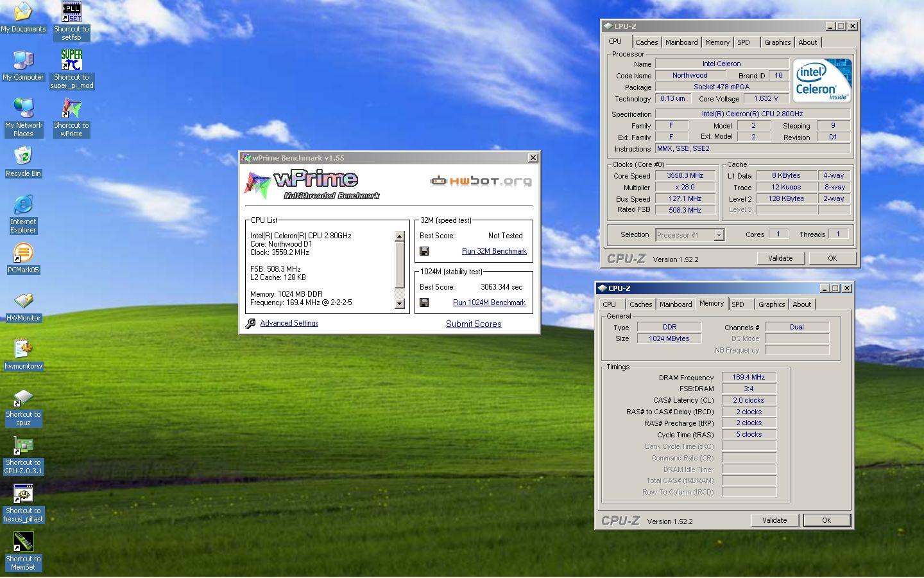Open Graphics tab in lower CPU-Z
Image resolution: width=924 pixels, height=578 pixels.
pyautogui.click(x=771, y=304)
